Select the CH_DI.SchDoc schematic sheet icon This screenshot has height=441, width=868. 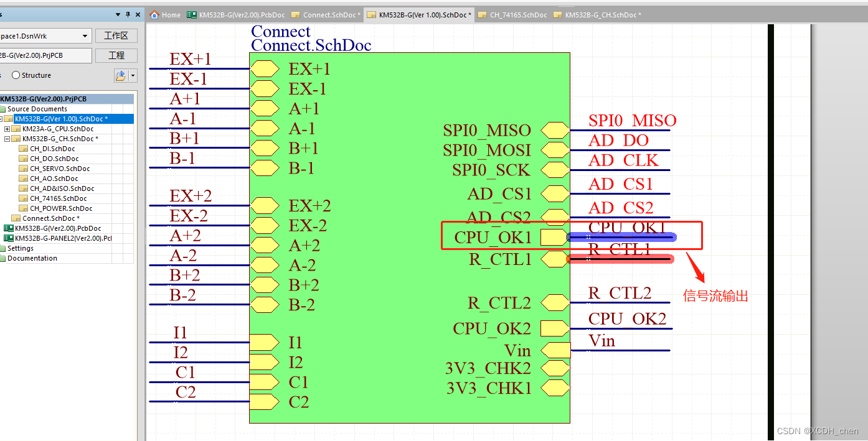pos(22,149)
